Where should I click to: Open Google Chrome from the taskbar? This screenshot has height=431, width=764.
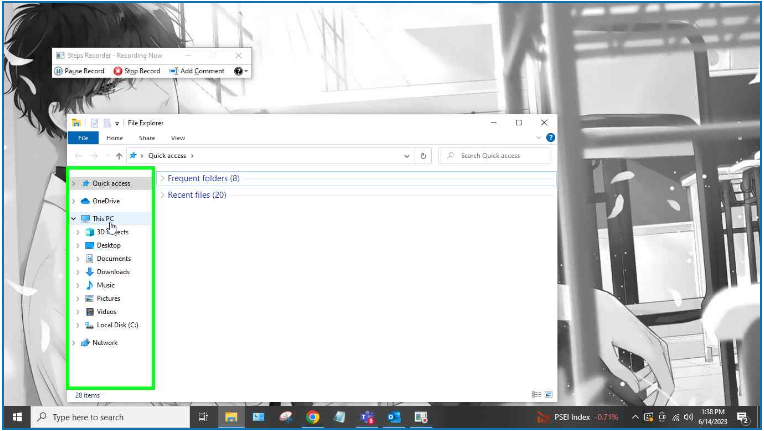pyautogui.click(x=312, y=417)
